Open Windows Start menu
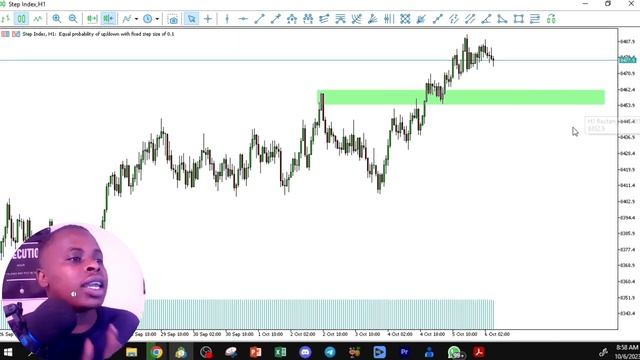Image resolution: width=640 pixels, height=360 pixels. (x=8, y=352)
